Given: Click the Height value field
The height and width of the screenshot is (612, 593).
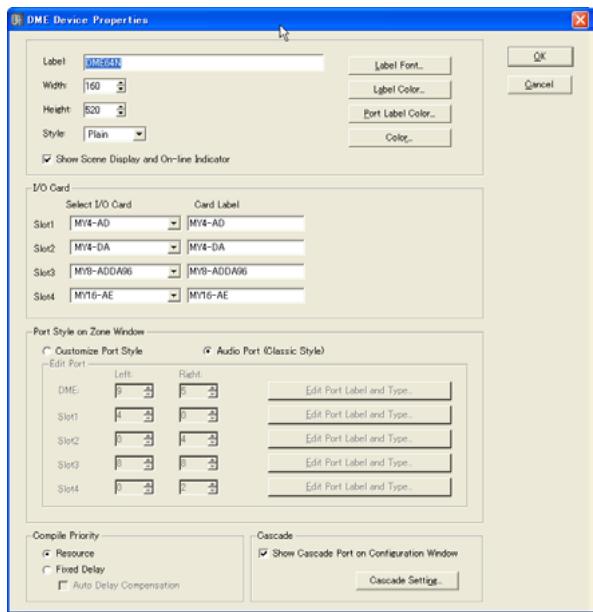Looking at the screenshot, I should 100,110.
